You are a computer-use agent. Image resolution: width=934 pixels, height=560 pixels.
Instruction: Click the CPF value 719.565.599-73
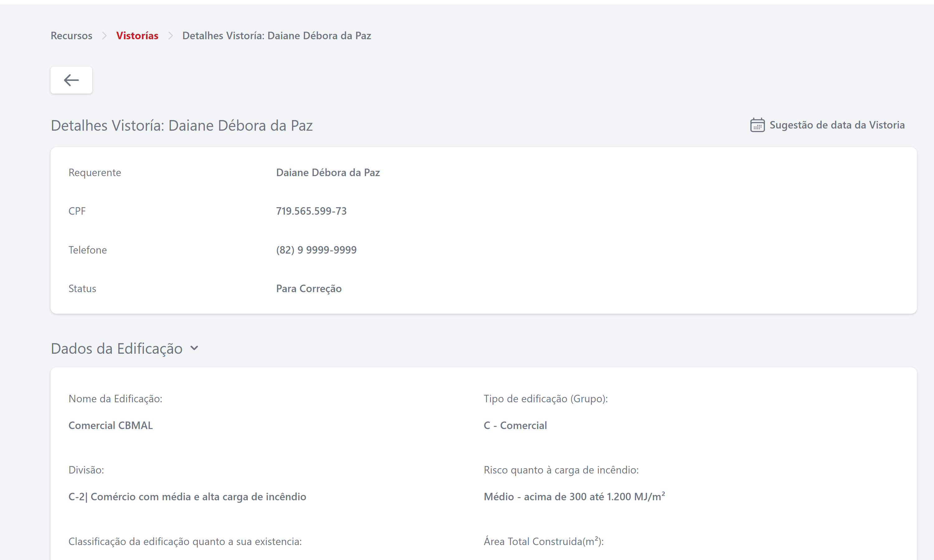311,211
